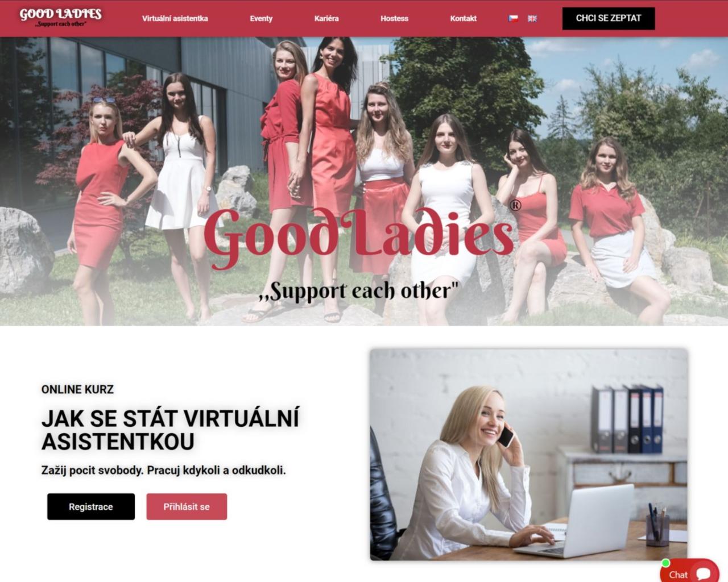728x582 pixels.
Task: Open the Kontakt page
Action: click(463, 18)
